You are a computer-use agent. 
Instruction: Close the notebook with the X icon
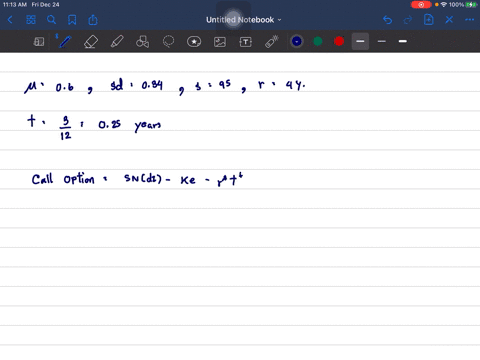(x=449, y=20)
